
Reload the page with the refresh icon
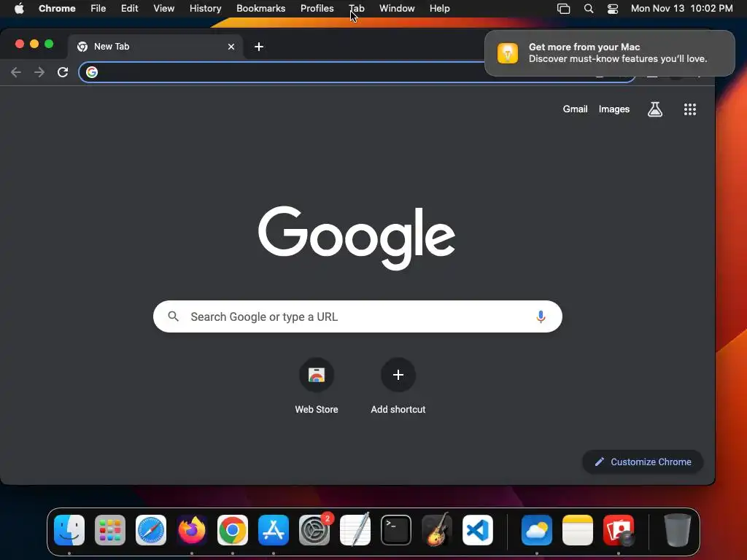click(63, 72)
